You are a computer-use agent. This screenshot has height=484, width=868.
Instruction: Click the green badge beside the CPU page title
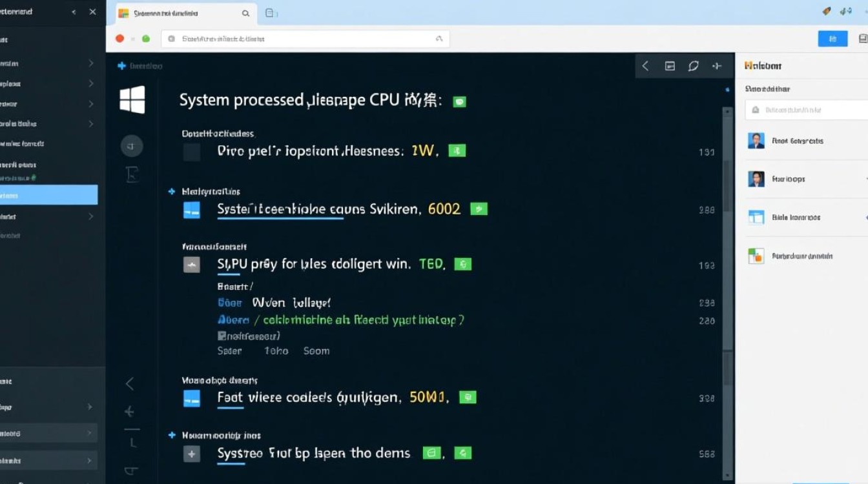(x=460, y=101)
